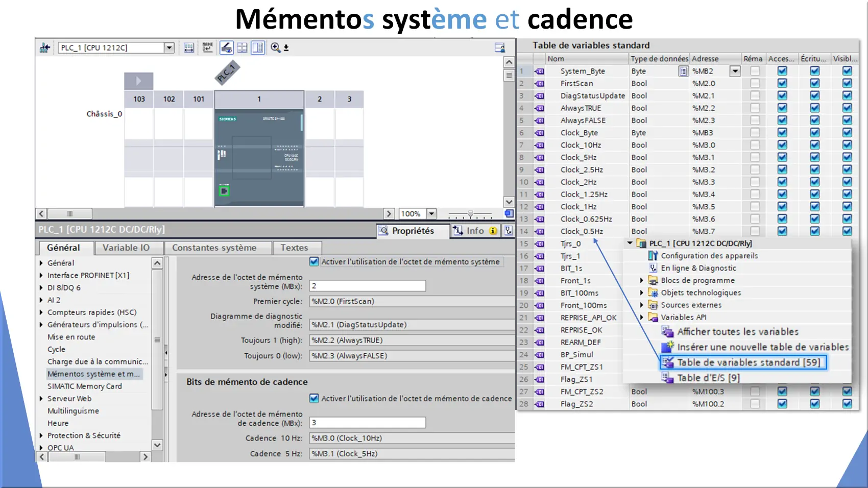Toggle the eye overview toolbar icon
This screenshot has width=868, height=488.
click(x=227, y=47)
